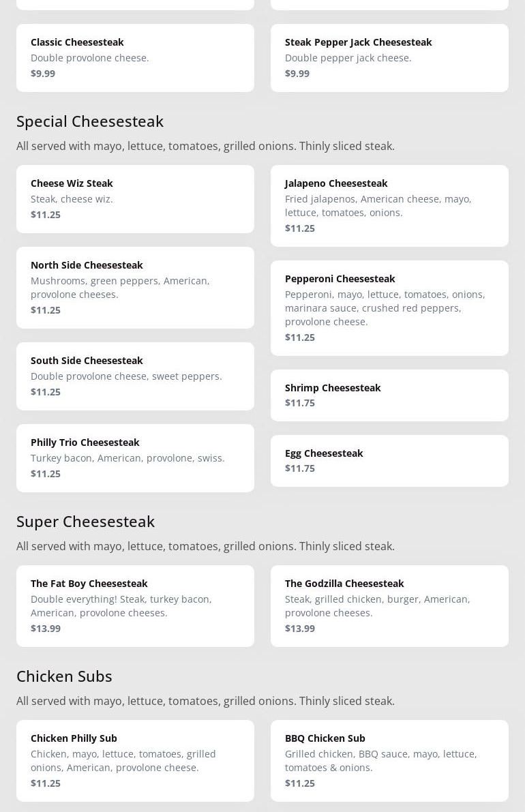This screenshot has width=525, height=812.
Task: Select North Side Cheesesteak
Action: coord(135,287)
